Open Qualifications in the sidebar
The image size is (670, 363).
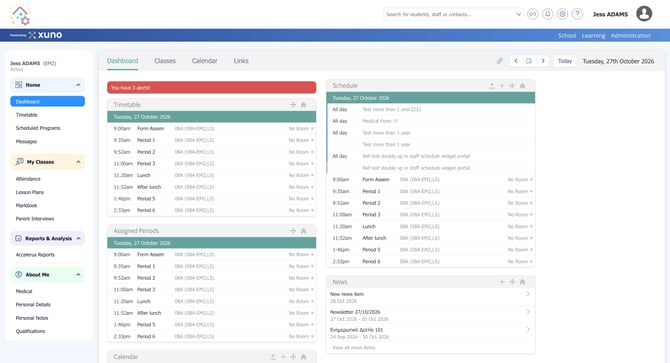[x=30, y=331]
